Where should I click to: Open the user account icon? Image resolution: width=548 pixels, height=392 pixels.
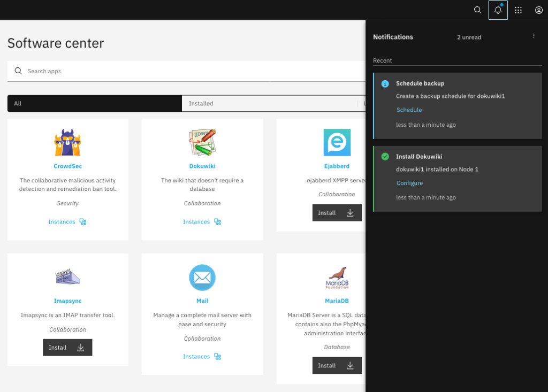539,10
